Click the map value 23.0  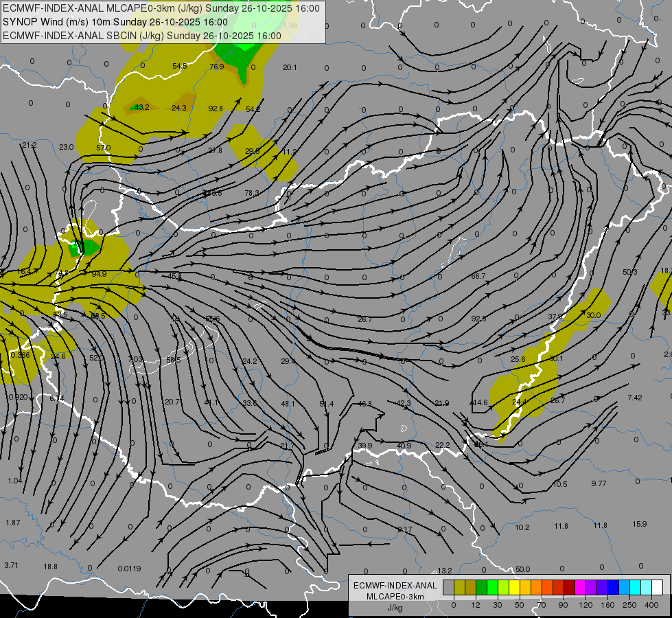click(66, 147)
